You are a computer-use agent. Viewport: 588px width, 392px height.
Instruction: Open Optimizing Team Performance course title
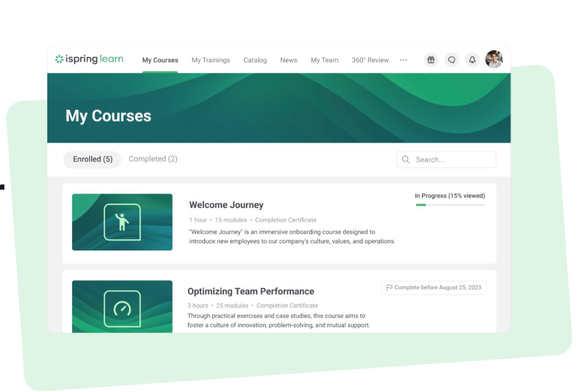[251, 291]
